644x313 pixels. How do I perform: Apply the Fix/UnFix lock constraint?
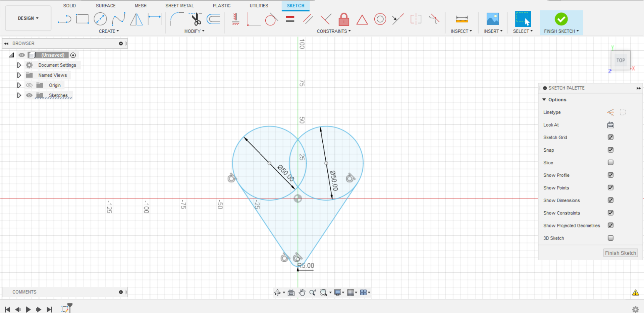343,19
